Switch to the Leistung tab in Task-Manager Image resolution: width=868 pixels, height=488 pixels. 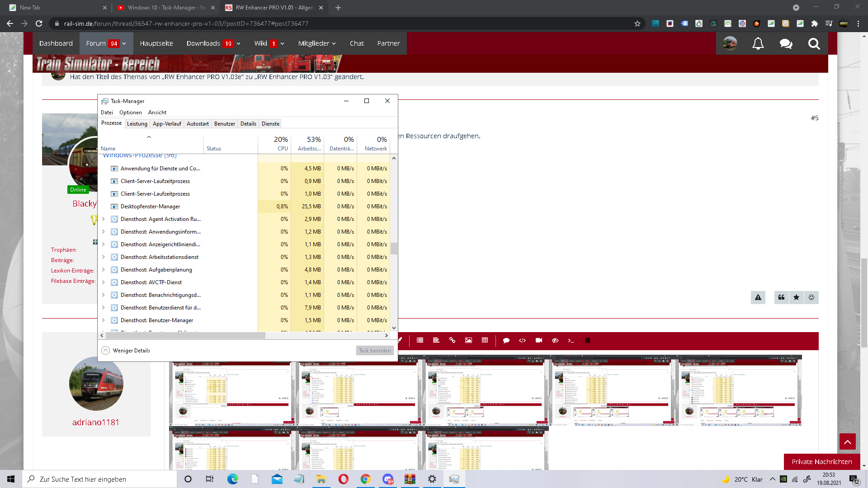[137, 123]
